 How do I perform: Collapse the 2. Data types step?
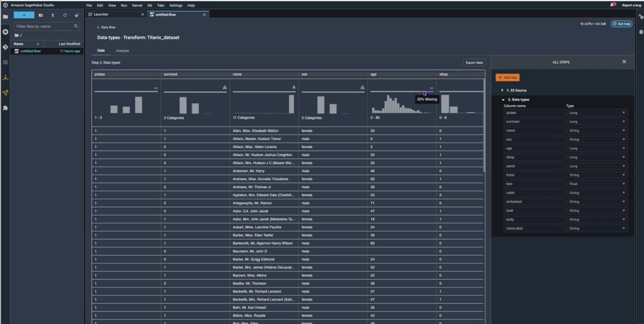pyautogui.click(x=503, y=100)
